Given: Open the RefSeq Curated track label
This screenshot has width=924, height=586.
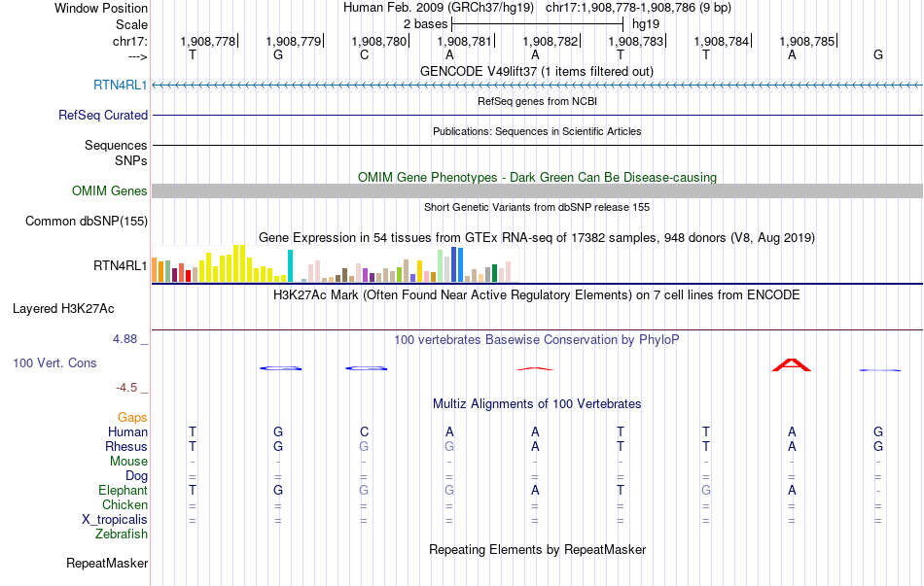Looking at the screenshot, I should pyautogui.click(x=103, y=116).
